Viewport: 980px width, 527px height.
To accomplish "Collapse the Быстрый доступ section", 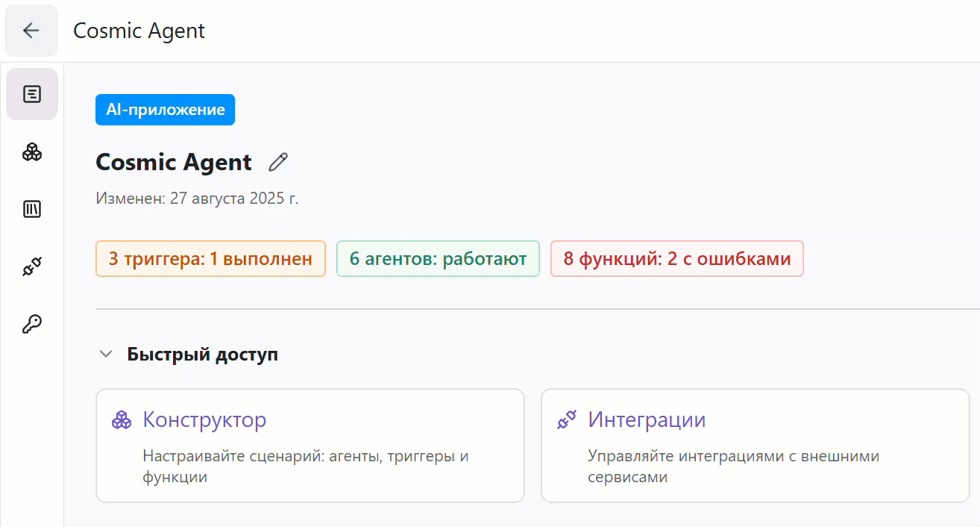I will click(105, 354).
